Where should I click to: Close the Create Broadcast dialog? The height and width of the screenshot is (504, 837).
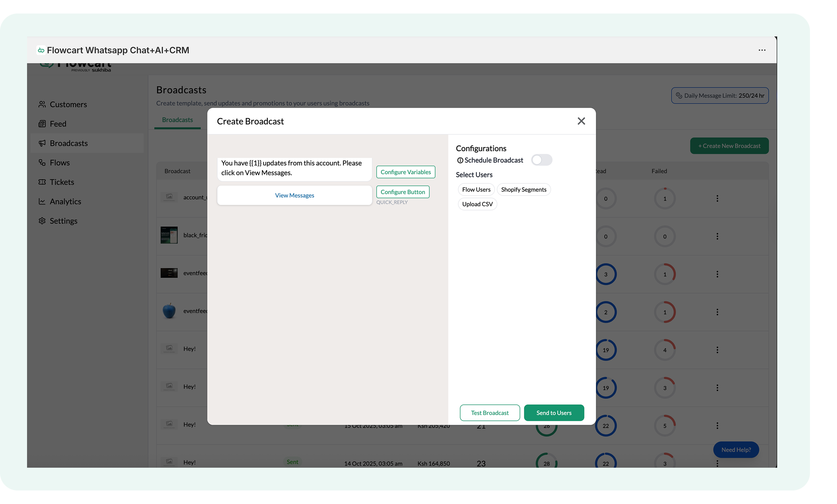(581, 121)
